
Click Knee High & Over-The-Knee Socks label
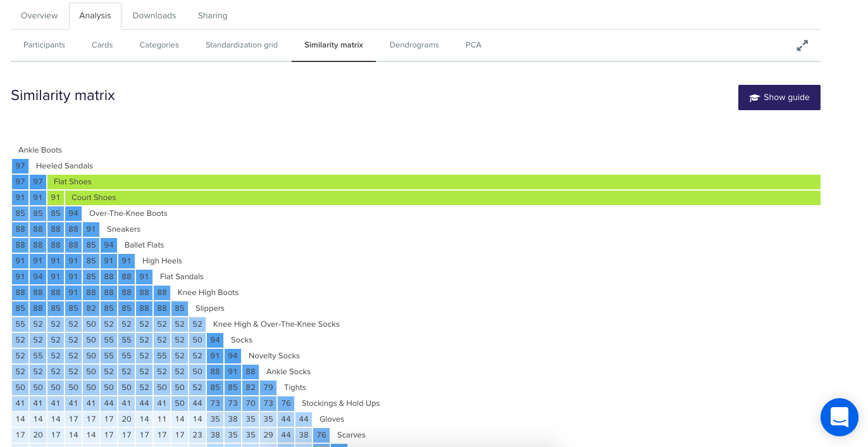pyautogui.click(x=276, y=324)
